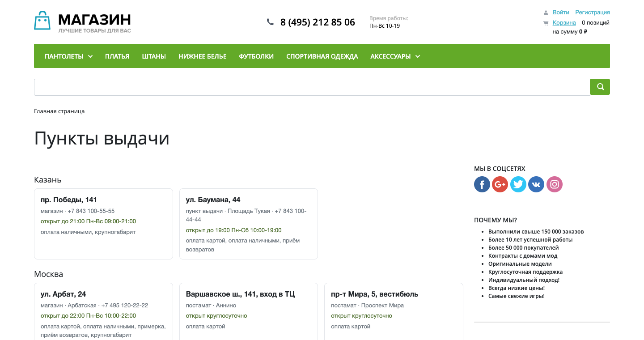Viewport: 644px width, 340px height.
Task: Select the Варшавское ш., 141 pickup card
Action: click(x=249, y=311)
